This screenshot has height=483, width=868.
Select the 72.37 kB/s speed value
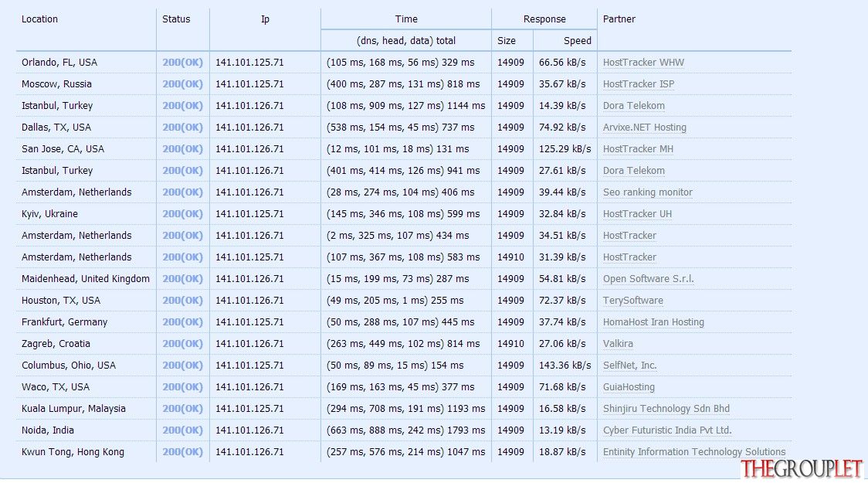562,300
